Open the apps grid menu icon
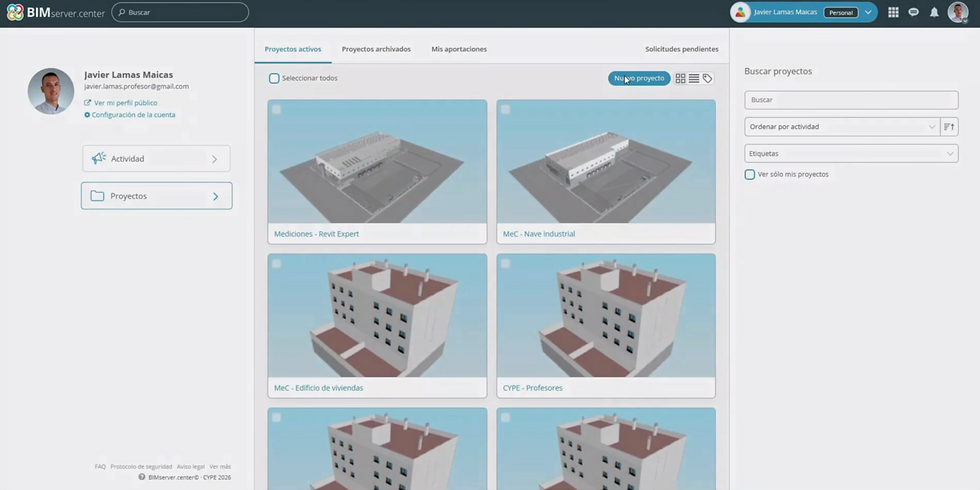Screen dimensions: 980x490 [x=893, y=12]
